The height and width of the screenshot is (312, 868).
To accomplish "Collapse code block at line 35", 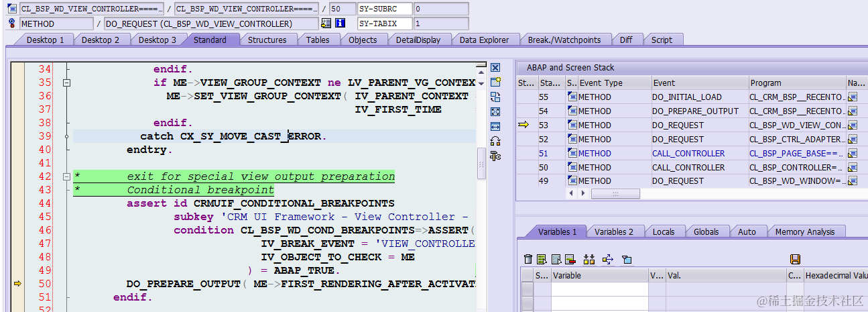I will click(66, 83).
